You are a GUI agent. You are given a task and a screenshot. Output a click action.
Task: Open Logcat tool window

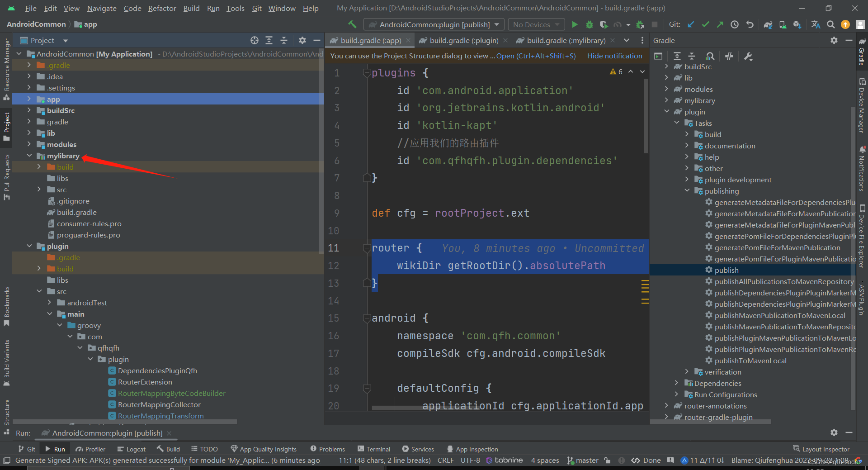(x=131, y=449)
